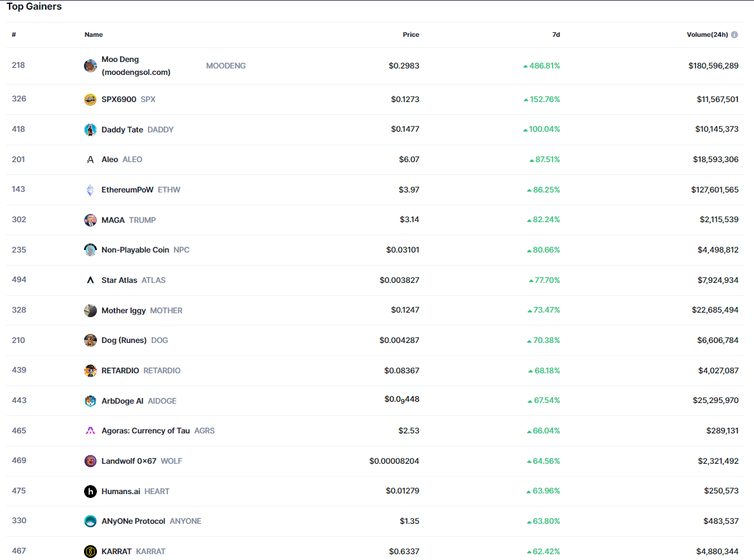Open the ANyONe Protocol coin link
The image size is (754, 560).
(x=133, y=521)
